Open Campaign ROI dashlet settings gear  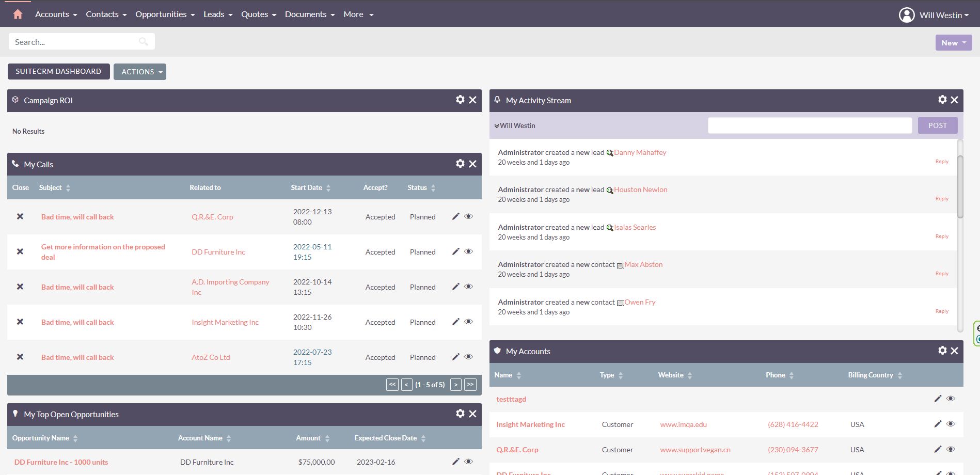pos(460,100)
